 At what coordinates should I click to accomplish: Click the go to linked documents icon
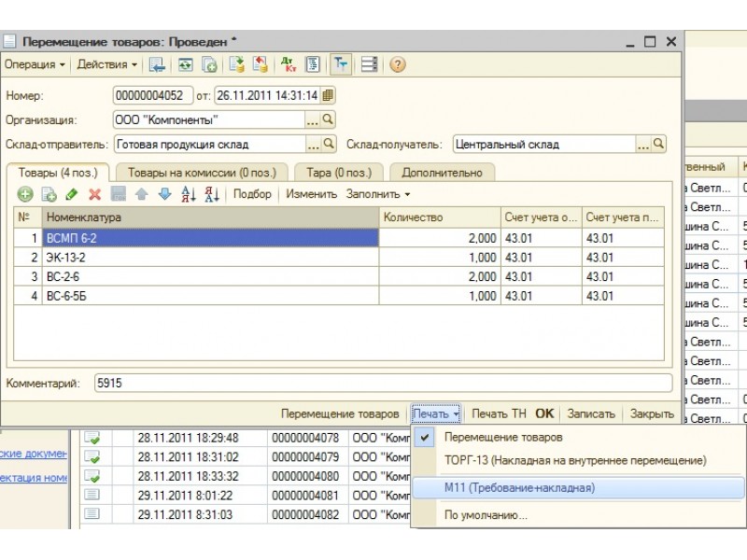pos(261,64)
